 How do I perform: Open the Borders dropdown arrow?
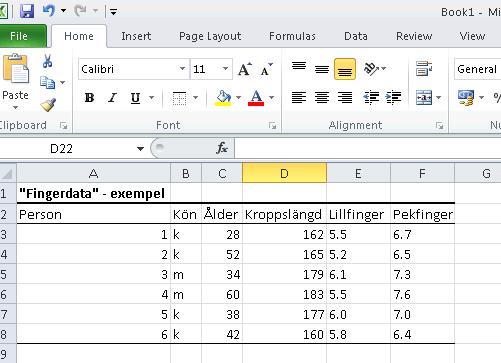(195, 98)
